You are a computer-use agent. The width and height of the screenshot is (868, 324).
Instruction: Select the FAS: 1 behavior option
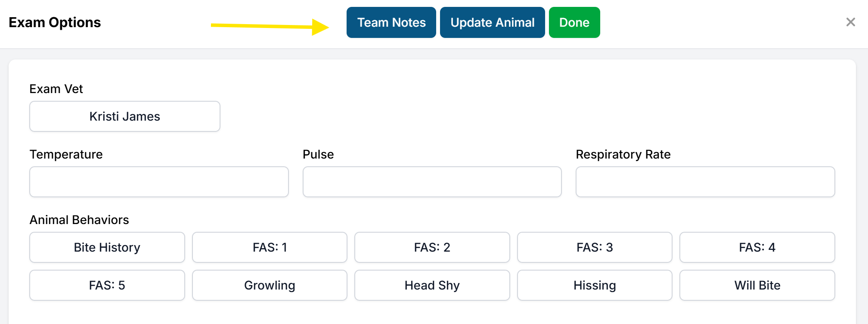point(270,247)
